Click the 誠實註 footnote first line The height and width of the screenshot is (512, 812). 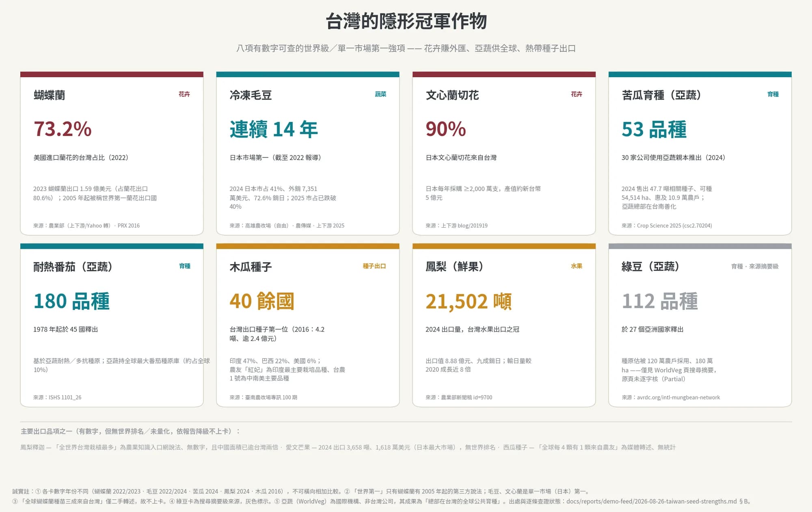point(301,492)
